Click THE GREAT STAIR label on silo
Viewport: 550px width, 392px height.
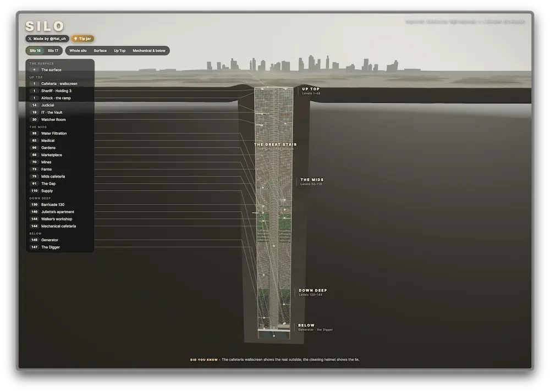pyautogui.click(x=276, y=145)
